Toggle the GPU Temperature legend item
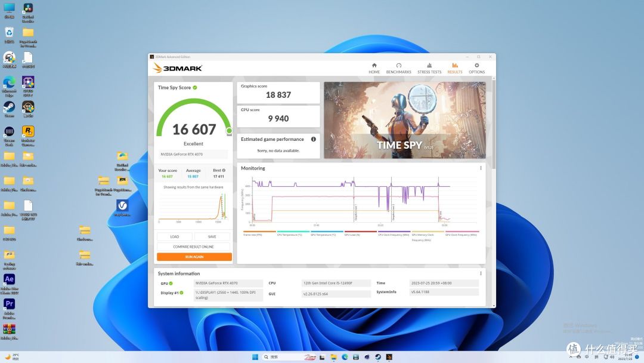Screen dimensions: 644x363 point(327,233)
